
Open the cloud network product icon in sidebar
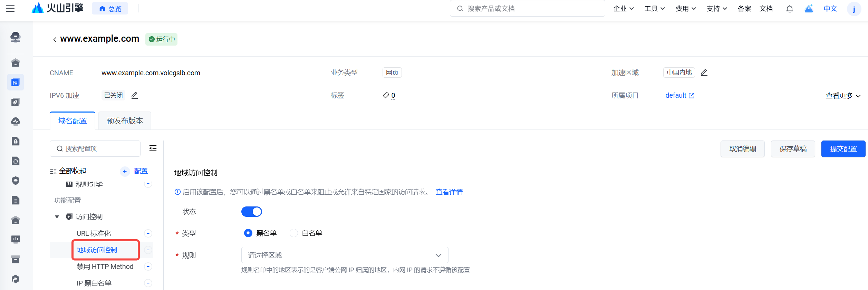click(x=16, y=37)
